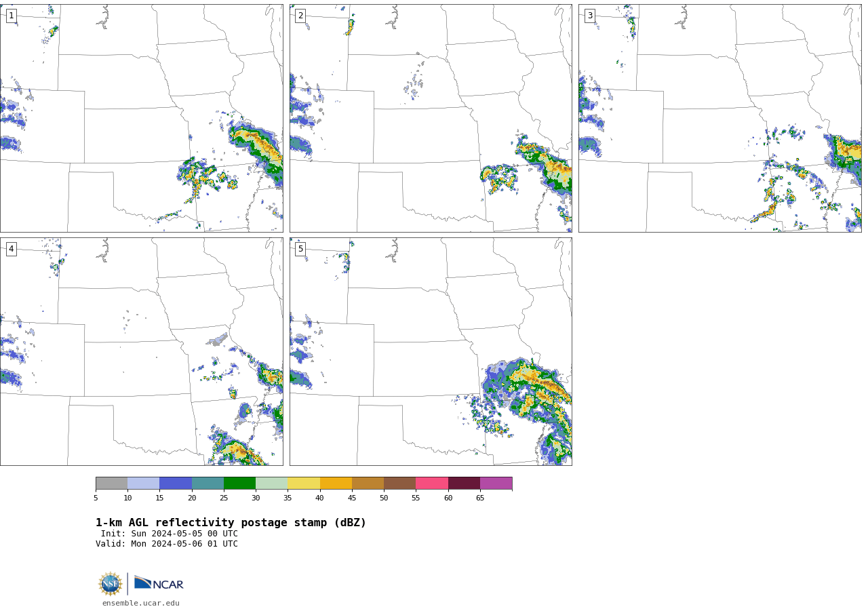Screen dimensions: 868x611
Task: Click the gray 5-10 dBZ color swatch
Action: coord(111,483)
